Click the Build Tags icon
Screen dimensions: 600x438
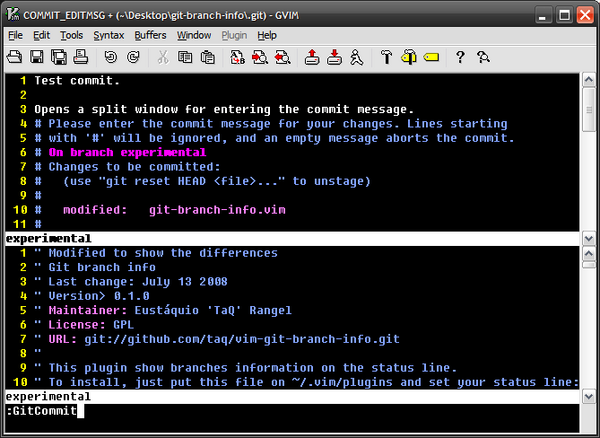[409, 57]
